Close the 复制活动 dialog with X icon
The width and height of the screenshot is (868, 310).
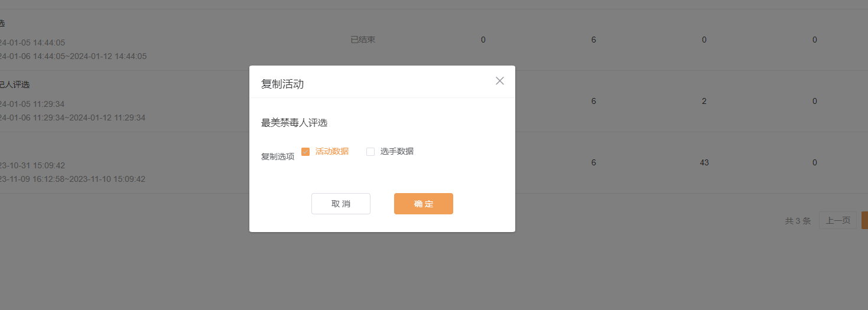point(499,81)
